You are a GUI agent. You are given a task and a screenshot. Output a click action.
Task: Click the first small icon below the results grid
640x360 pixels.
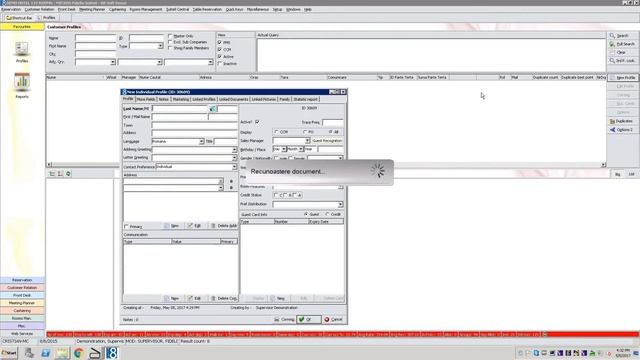[x=52, y=174]
